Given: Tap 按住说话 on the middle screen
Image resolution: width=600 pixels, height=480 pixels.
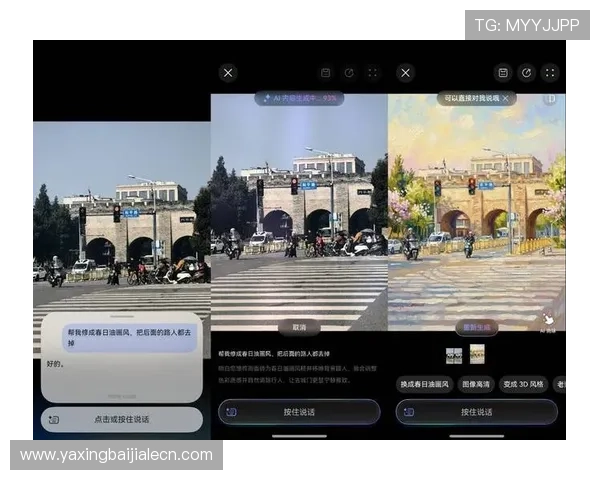Looking at the screenshot, I should [299, 412].
